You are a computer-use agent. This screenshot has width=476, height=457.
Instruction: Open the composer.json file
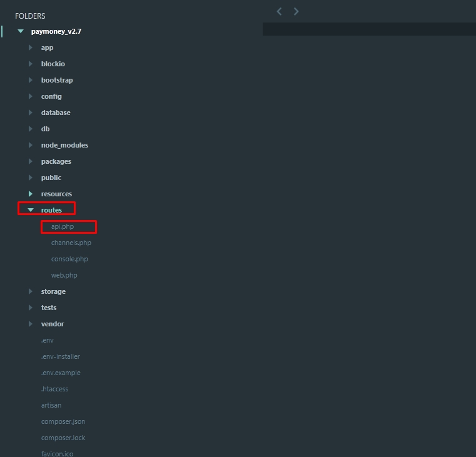click(63, 421)
